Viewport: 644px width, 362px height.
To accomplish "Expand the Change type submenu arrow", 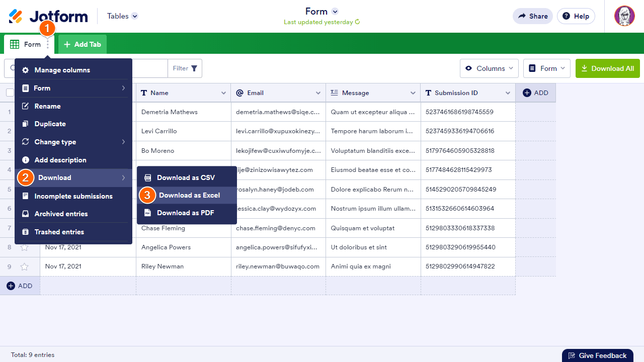I will tap(123, 142).
